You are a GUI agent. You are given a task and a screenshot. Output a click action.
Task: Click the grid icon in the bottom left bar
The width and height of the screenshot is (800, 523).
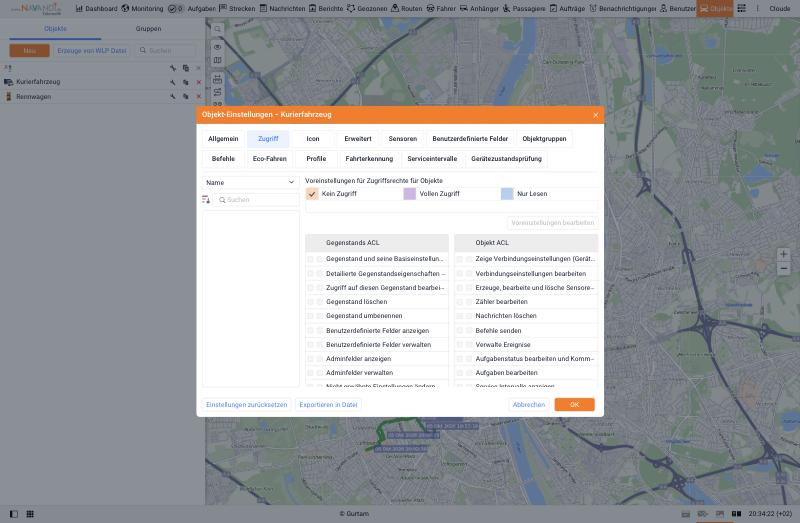[30, 514]
